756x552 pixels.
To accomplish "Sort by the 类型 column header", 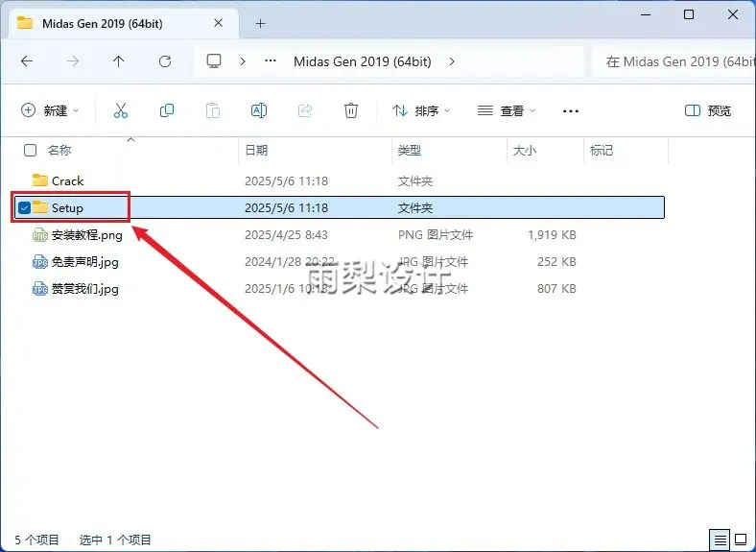I will (410, 150).
